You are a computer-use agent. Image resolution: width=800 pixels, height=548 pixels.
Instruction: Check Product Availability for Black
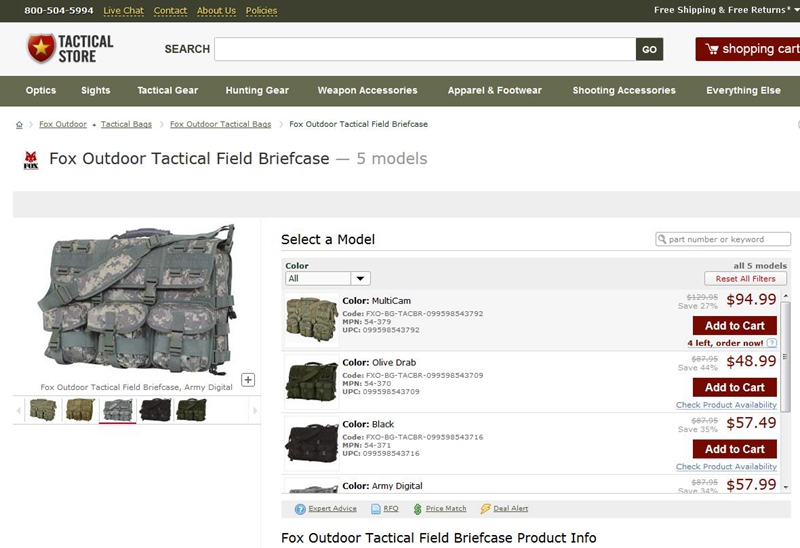(726, 466)
